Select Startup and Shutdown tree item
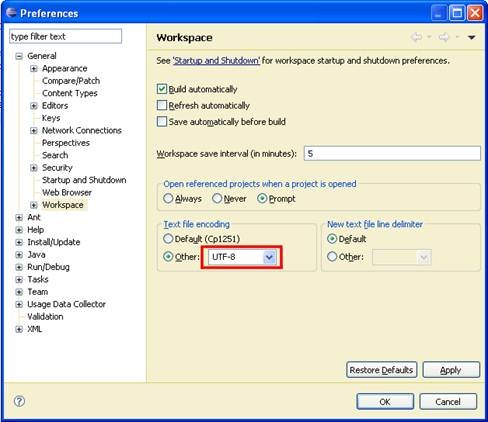 [84, 180]
